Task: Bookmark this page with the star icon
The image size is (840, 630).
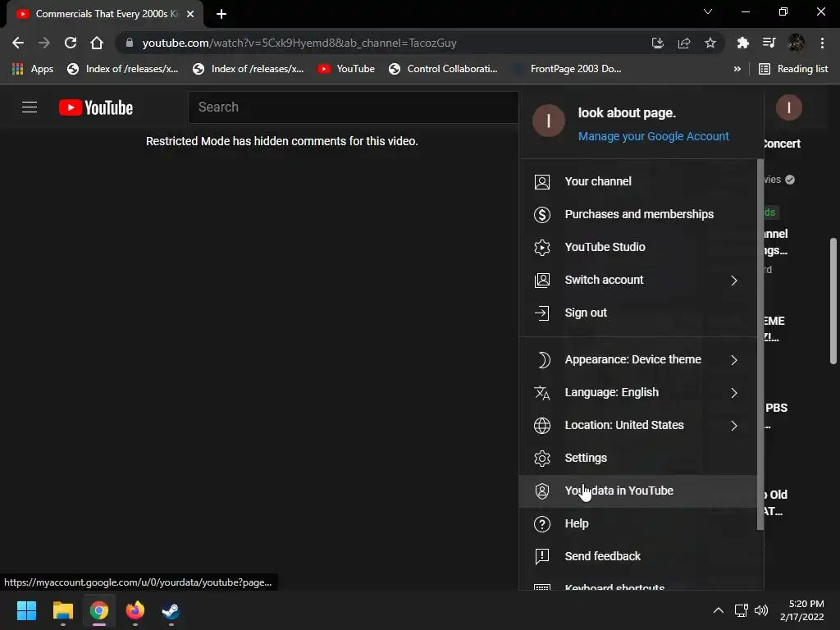Action: [x=710, y=43]
